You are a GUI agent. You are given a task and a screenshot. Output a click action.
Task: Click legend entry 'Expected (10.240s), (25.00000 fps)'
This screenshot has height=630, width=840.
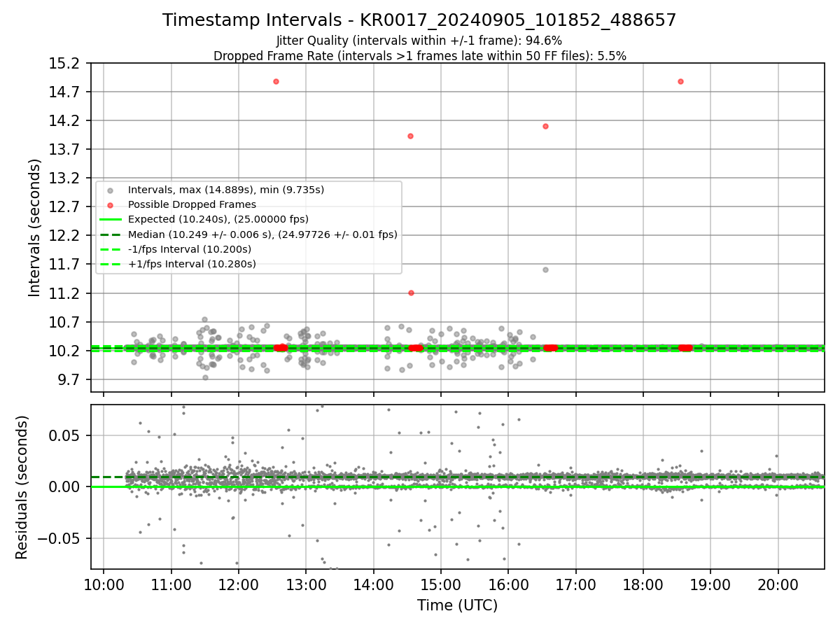point(218,219)
